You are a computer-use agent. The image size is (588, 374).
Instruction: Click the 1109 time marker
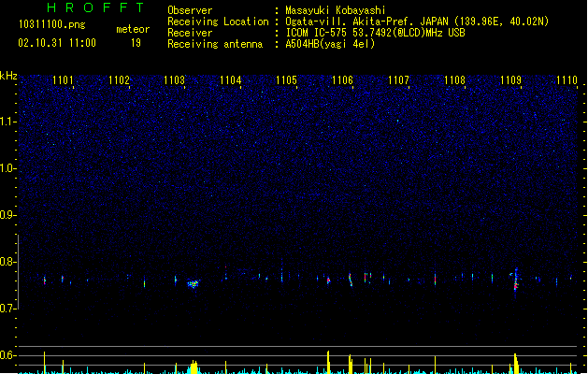pyautogui.click(x=510, y=80)
